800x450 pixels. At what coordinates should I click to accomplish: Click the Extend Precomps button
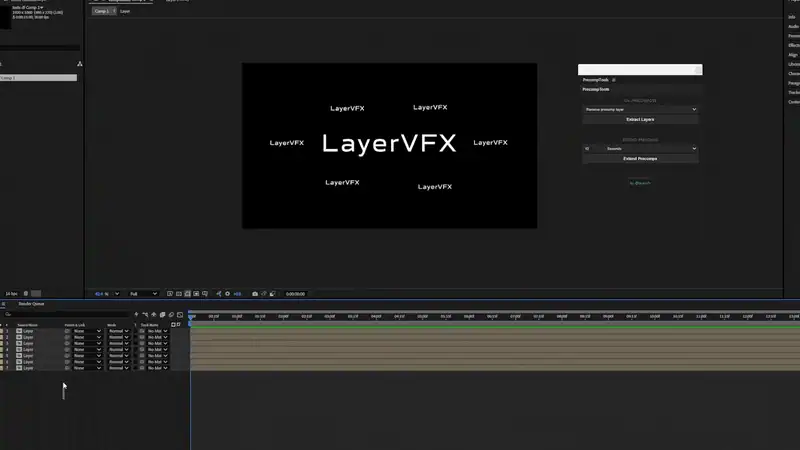pos(640,159)
